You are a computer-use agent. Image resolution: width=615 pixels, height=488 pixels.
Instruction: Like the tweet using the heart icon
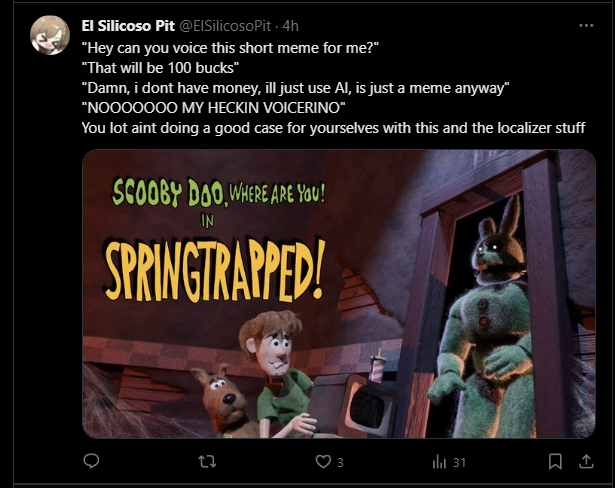click(323, 462)
